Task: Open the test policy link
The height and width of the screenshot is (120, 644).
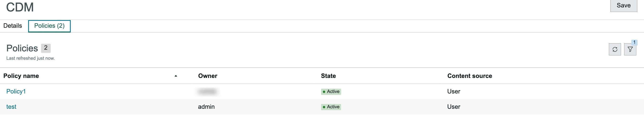Action: pos(11,107)
